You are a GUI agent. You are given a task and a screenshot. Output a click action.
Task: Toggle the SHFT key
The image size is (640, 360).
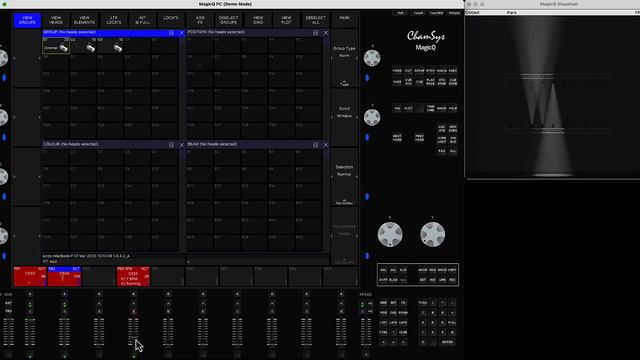click(383, 280)
